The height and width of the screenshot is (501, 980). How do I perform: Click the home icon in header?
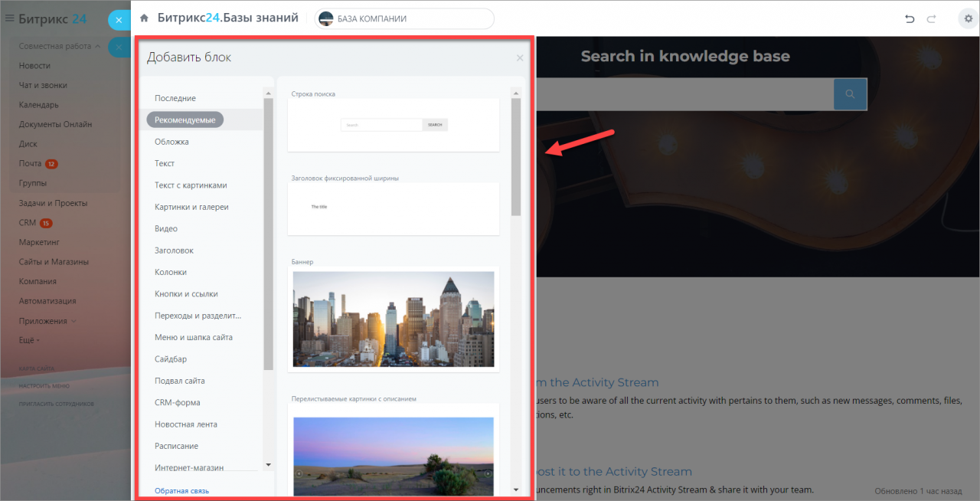click(144, 18)
